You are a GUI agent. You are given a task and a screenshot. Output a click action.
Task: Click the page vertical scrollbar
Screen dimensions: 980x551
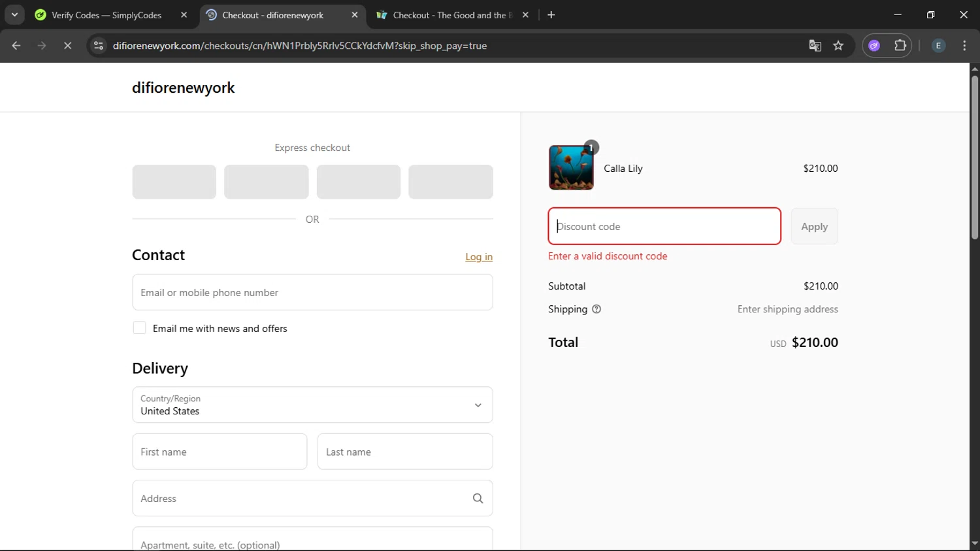point(974,157)
